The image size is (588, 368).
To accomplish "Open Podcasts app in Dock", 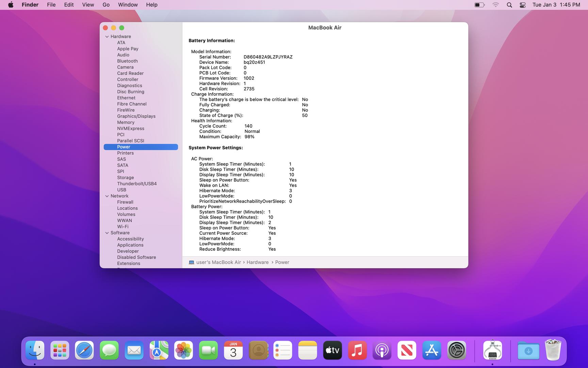I will 382,350.
